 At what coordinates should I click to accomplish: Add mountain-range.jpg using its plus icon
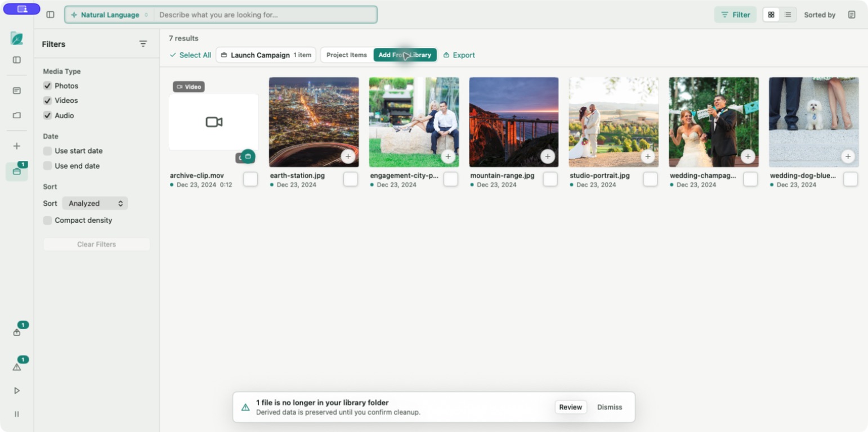(548, 156)
